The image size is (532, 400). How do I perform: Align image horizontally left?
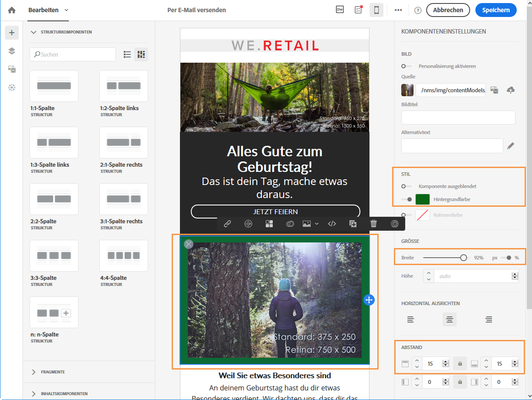pos(410,319)
